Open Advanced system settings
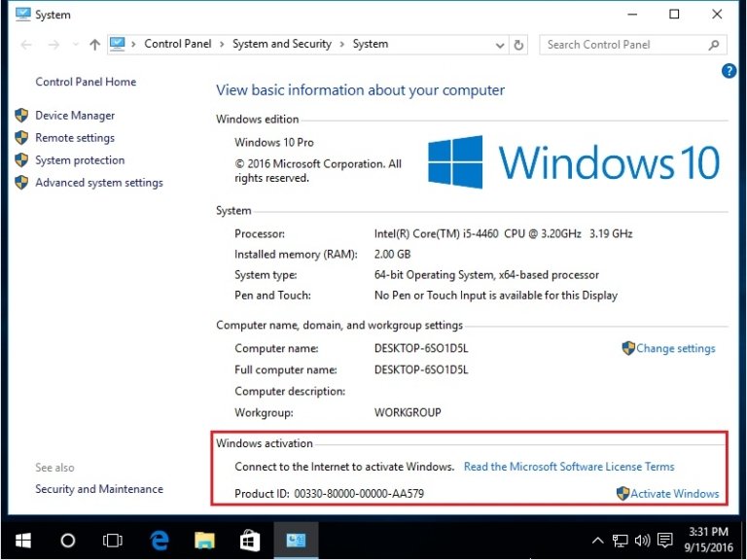Image resolution: width=747 pixels, height=560 pixels. pos(98,183)
